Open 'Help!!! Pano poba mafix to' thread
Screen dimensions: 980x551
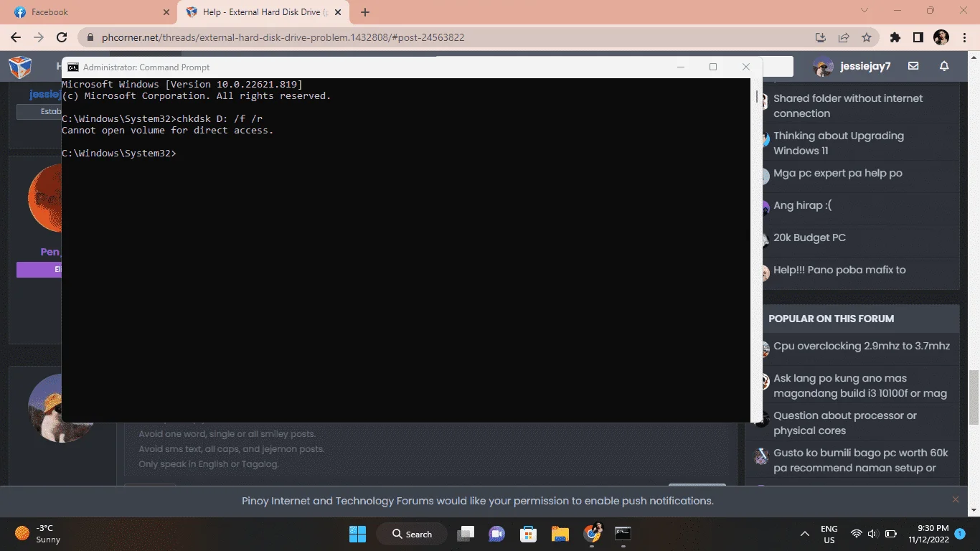pyautogui.click(x=839, y=270)
